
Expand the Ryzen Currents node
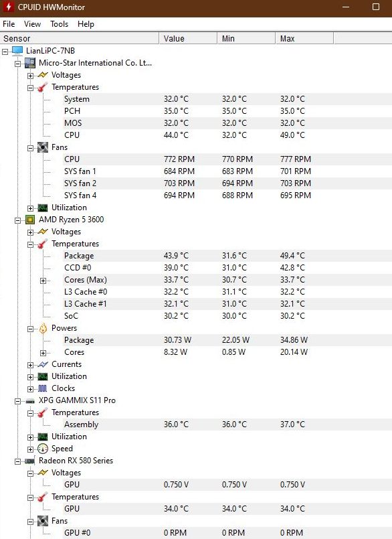click(x=30, y=365)
